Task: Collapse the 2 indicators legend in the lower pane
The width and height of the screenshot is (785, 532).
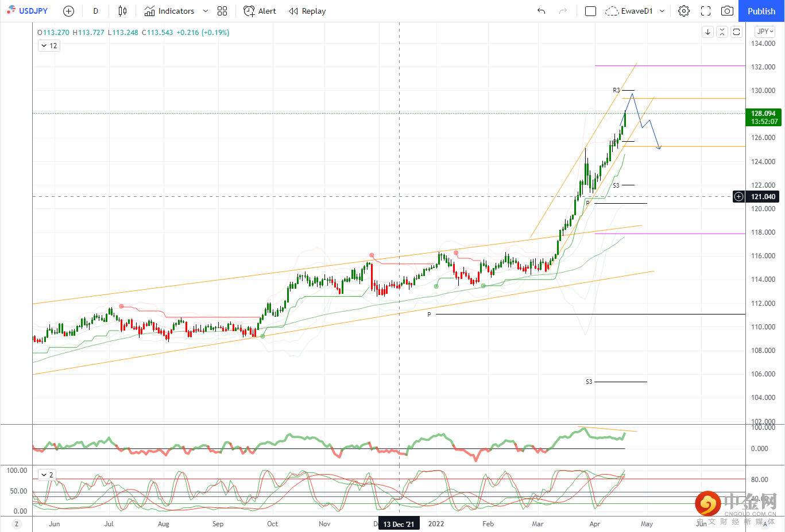Action: click(44, 475)
